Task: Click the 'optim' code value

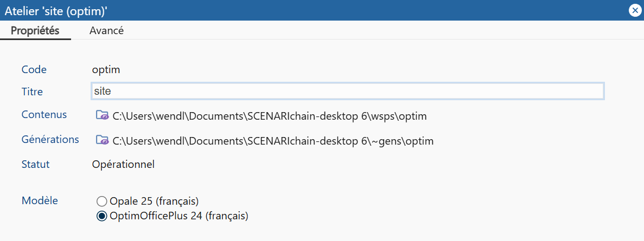Action: [106, 70]
